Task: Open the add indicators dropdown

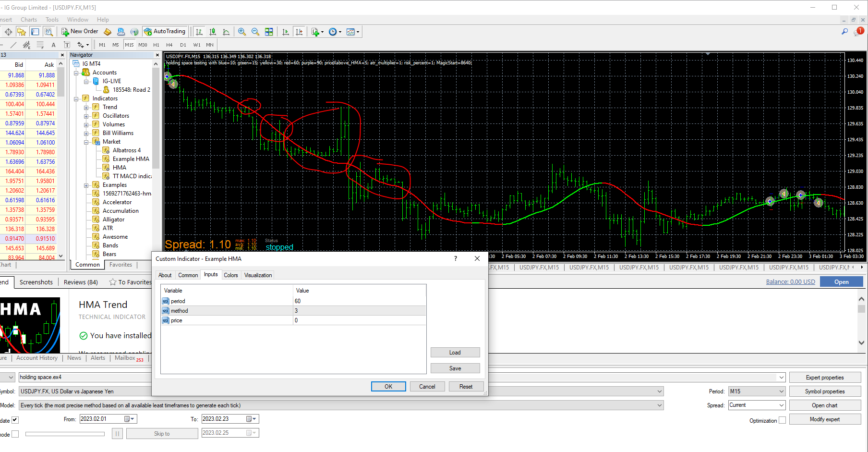Action: [317, 32]
